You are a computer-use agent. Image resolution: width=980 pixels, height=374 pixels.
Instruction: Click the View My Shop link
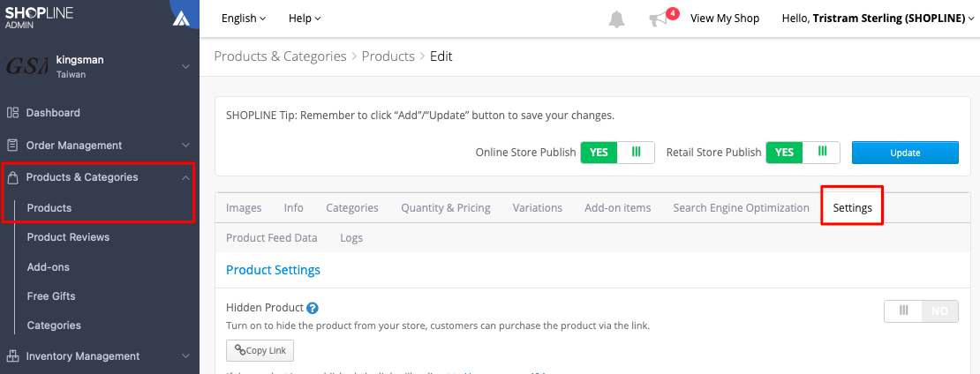pyautogui.click(x=725, y=19)
